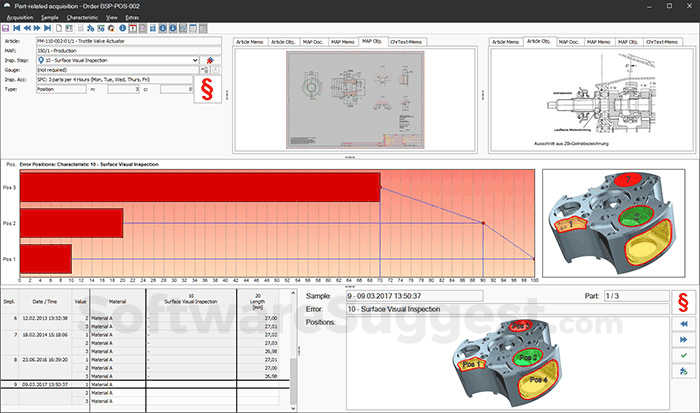Select Pos 1 region on the lower part model
Image resolution: width=700 pixels, height=413 pixels.
tap(471, 364)
